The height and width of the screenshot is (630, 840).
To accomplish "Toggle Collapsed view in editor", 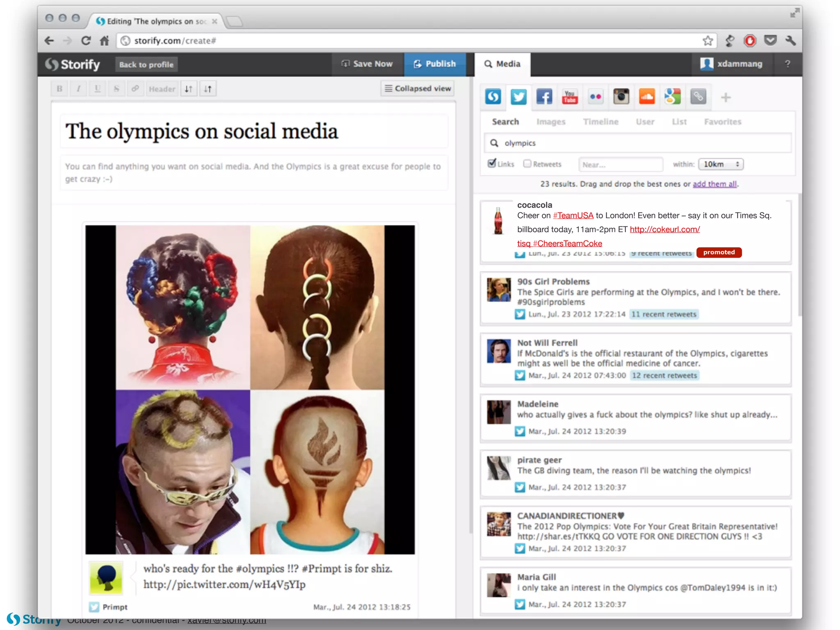I will (418, 89).
